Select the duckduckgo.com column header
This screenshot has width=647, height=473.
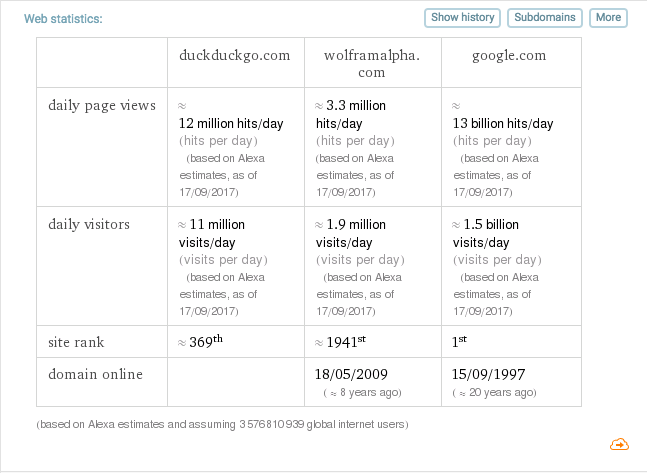tap(234, 55)
